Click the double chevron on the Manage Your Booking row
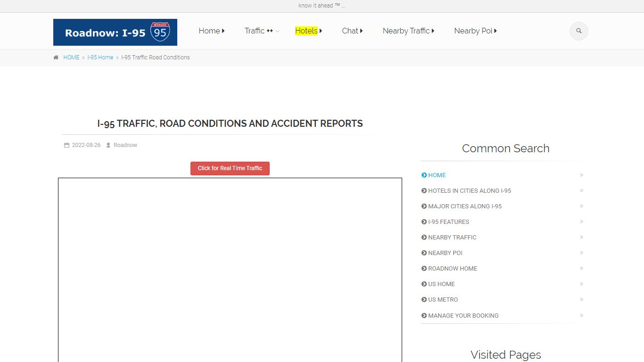Viewport: 644px width, 362px height. point(581,315)
